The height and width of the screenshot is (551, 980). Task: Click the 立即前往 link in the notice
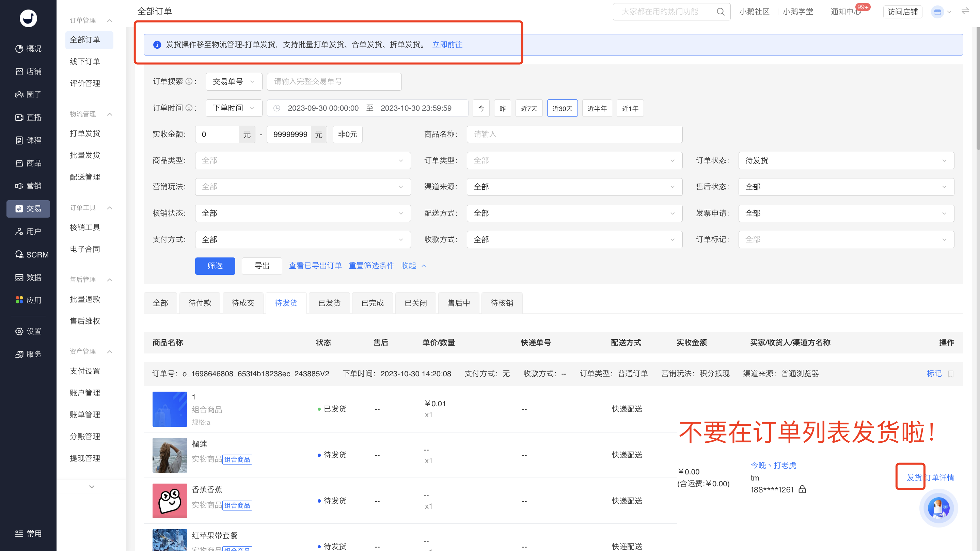click(x=447, y=45)
